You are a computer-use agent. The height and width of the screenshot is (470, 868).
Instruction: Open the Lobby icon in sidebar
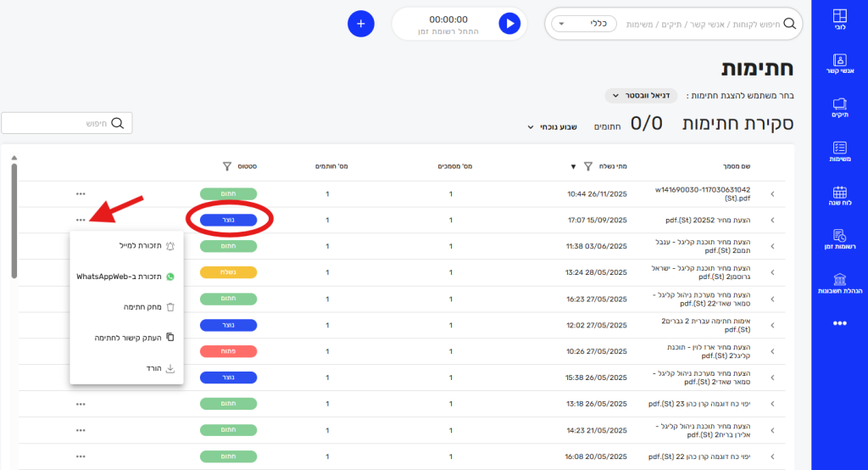tap(839, 20)
